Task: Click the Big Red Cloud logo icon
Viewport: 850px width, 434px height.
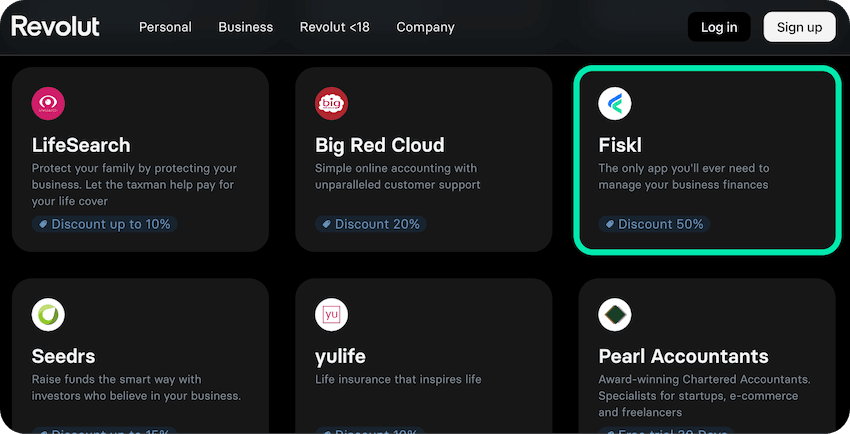Action: coord(331,103)
